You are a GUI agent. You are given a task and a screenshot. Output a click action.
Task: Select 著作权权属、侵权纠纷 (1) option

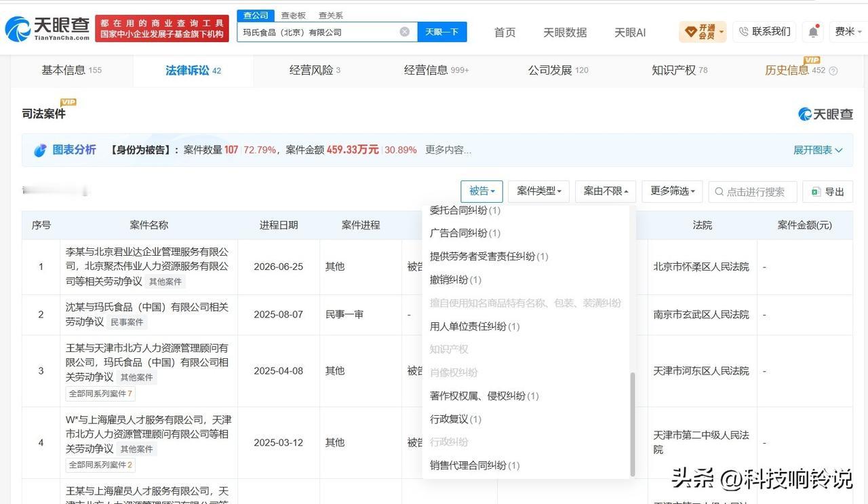tap(484, 396)
